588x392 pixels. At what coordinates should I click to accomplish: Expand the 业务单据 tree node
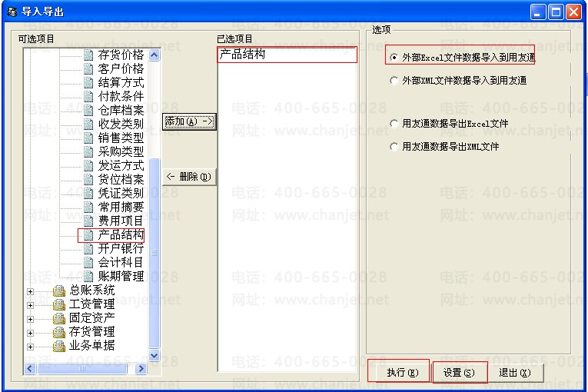[x=31, y=347]
